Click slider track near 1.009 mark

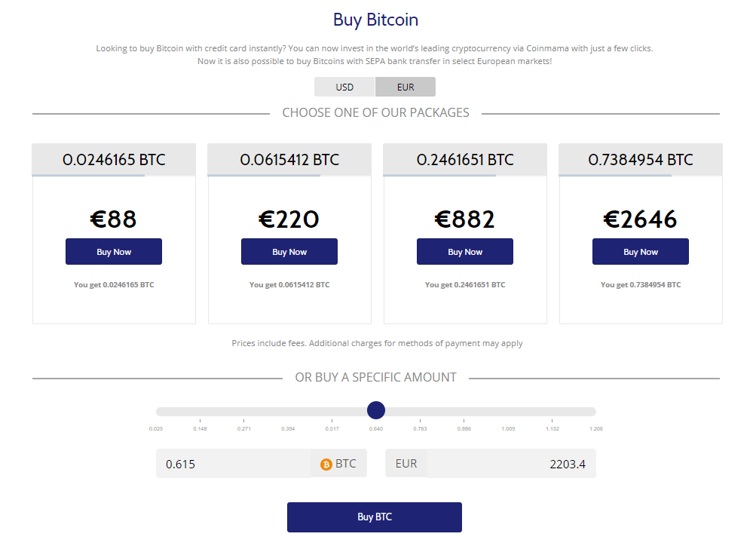pyautogui.click(x=509, y=412)
